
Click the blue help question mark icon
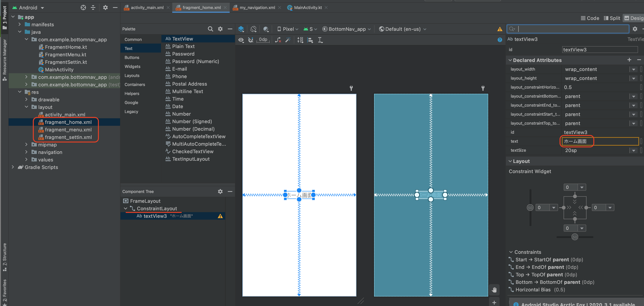500,40
